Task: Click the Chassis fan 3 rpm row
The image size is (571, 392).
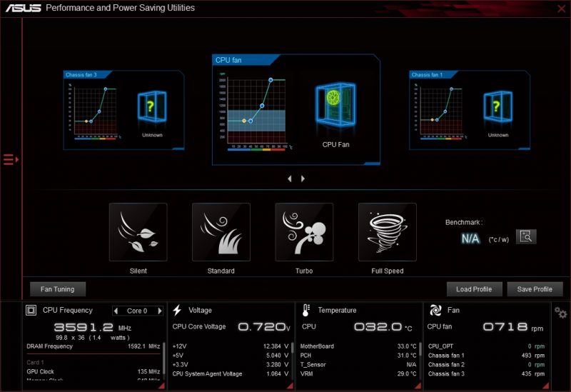Action: (486, 373)
